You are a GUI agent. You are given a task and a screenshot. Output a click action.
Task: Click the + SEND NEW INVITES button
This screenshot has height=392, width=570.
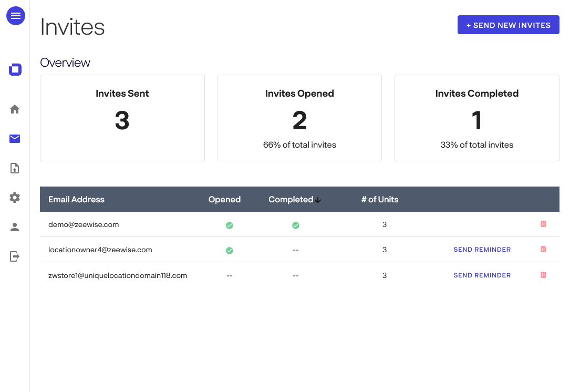tap(508, 25)
